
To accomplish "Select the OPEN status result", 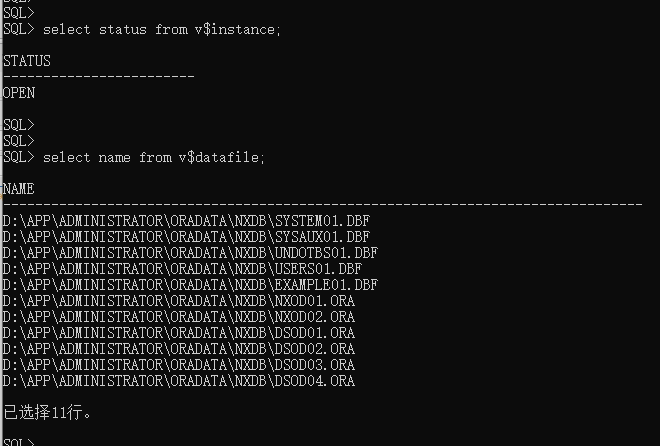I will tap(19, 93).
